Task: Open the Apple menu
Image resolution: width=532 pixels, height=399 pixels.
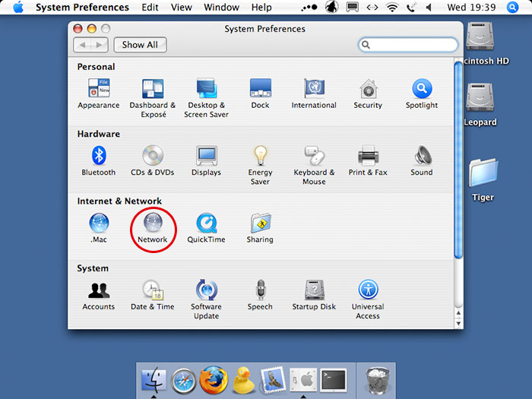Action: (x=18, y=7)
